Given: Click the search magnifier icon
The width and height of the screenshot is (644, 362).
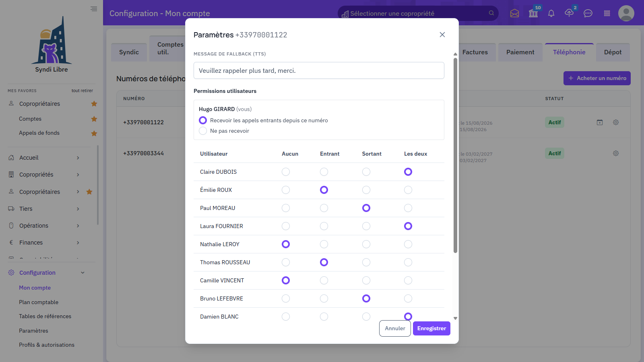Looking at the screenshot, I should click(491, 13).
